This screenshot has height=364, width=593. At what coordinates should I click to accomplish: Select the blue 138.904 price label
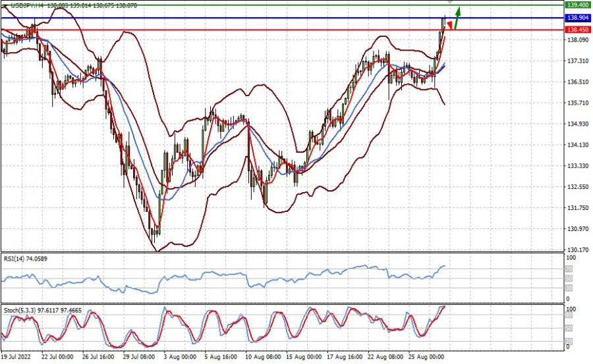[x=578, y=18]
